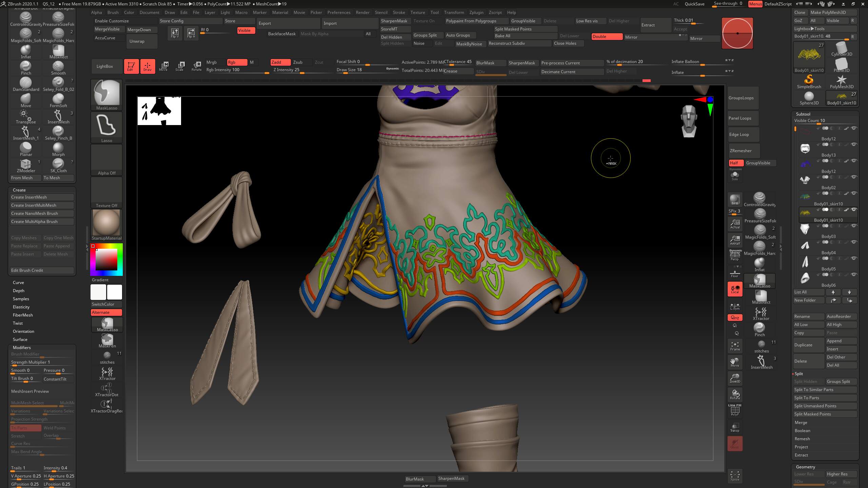This screenshot has height=488, width=868.
Task: Toggle PolyF line fill display
Action: tap(735, 410)
